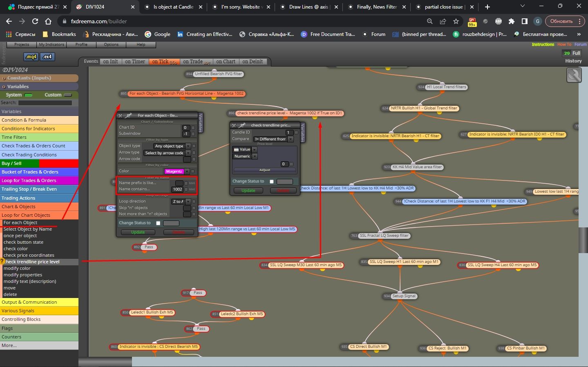The height and width of the screenshot is (367, 588).
Task: Open the browser extensions puzzle menu
Action: click(512, 21)
